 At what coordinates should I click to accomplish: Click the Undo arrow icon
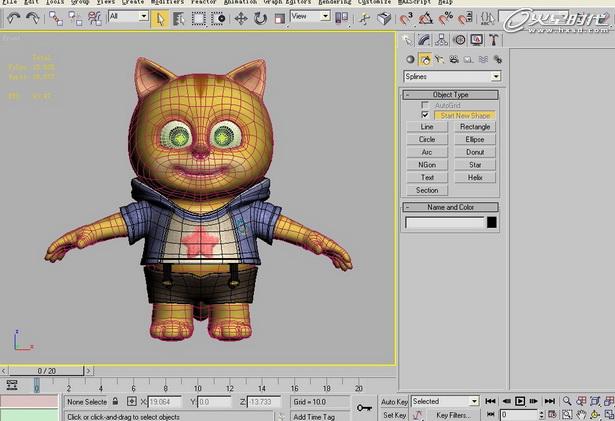coord(14,18)
